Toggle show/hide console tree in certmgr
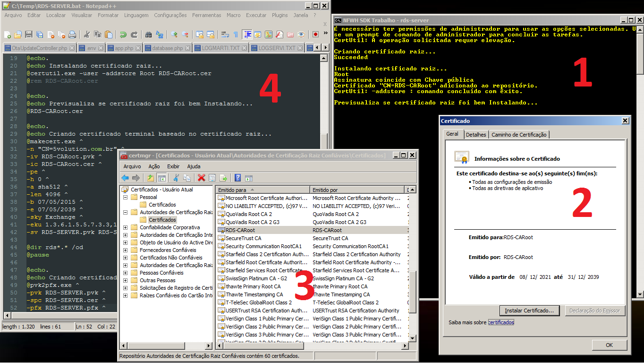The height and width of the screenshot is (363, 644). click(x=161, y=178)
